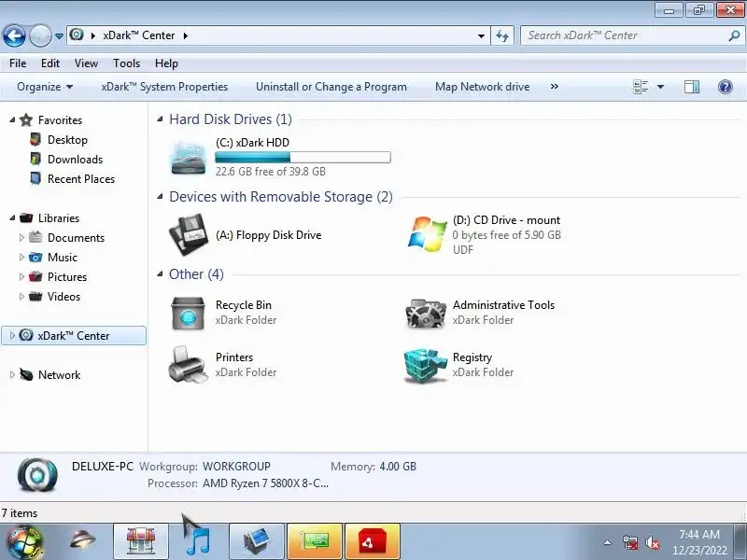This screenshot has height=560, width=747.
Task: Collapse the Hard Disk Drives group
Action: 161,119
